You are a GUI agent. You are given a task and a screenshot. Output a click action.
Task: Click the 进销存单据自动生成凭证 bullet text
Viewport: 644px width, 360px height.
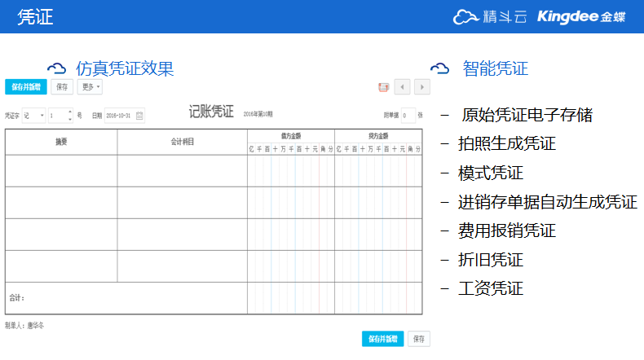(x=548, y=202)
